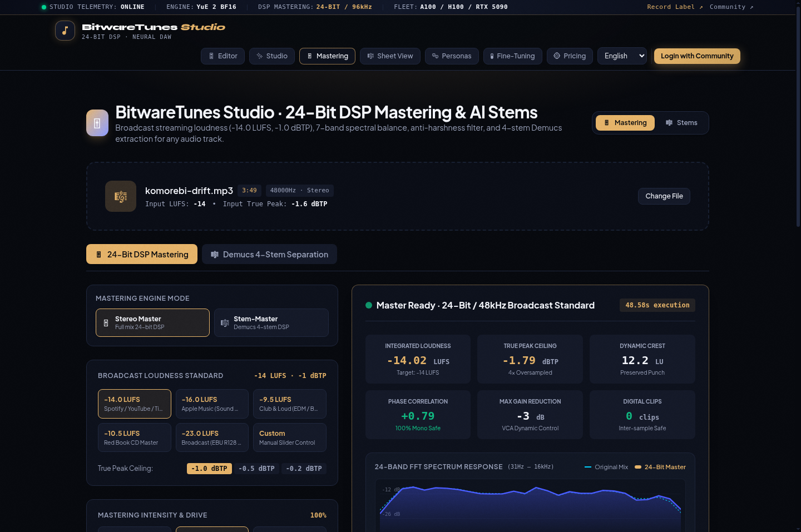Click the Stereo Master mode icon
The height and width of the screenshot is (532, 801).
(x=106, y=323)
